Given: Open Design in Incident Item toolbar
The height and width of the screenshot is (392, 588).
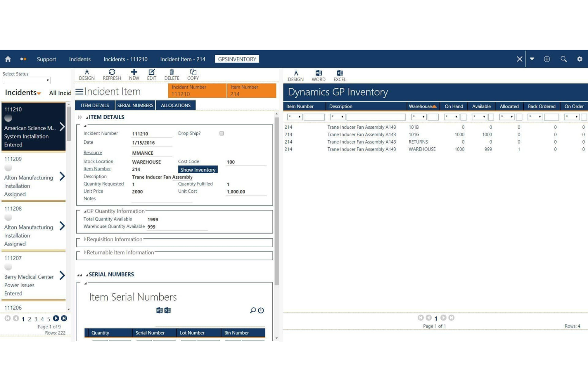Looking at the screenshot, I should pyautogui.click(x=87, y=74).
